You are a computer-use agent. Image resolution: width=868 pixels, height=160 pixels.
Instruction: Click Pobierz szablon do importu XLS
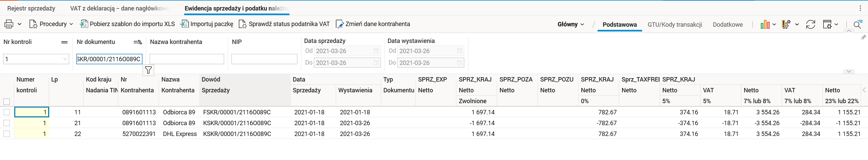pyautogui.click(x=128, y=24)
